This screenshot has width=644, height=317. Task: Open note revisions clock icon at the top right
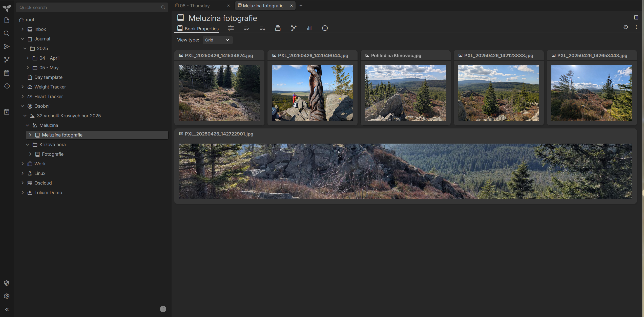coord(626,27)
